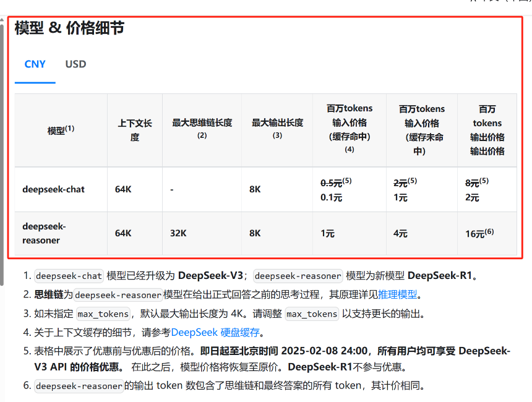
Task: Open the 推理模型 link
Action: 397,294
